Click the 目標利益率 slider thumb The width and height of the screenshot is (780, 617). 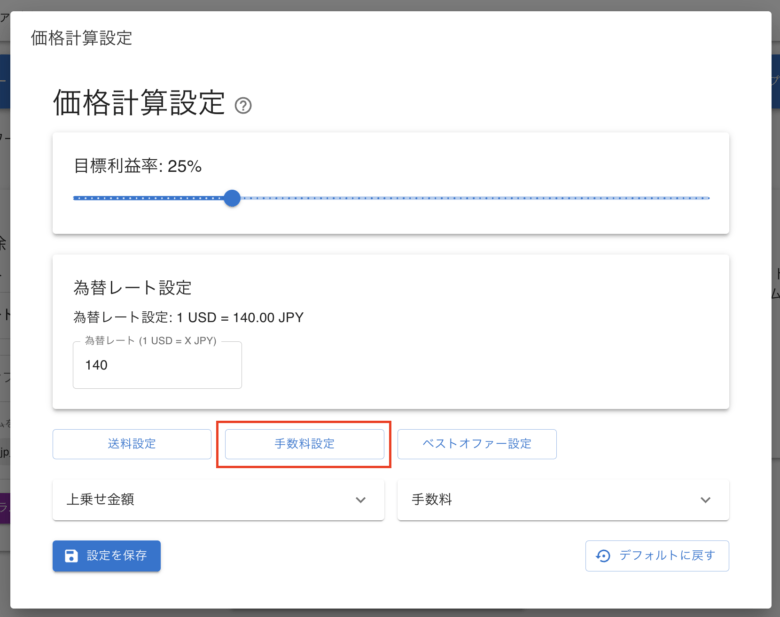pyautogui.click(x=232, y=198)
